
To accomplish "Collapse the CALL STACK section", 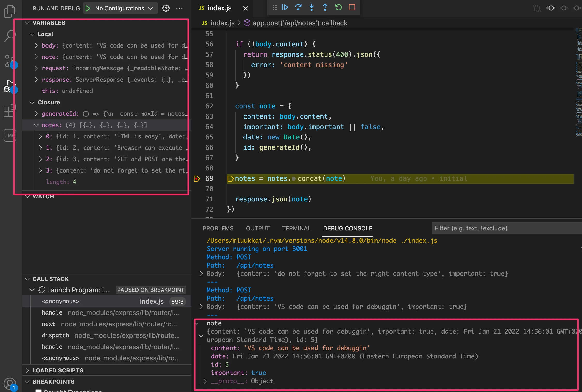I will click(x=27, y=279).
